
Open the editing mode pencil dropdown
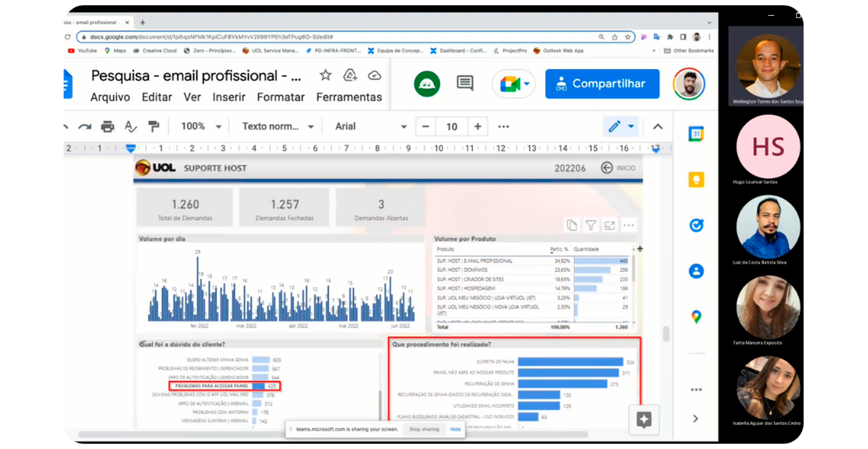pyautogui.click(x=620, y=126)
